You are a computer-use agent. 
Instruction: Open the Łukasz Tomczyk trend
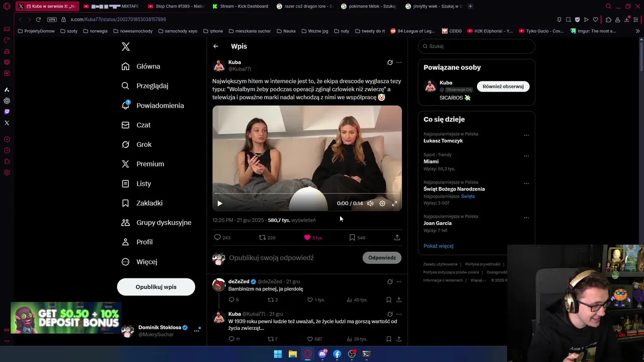click(443, 141)
